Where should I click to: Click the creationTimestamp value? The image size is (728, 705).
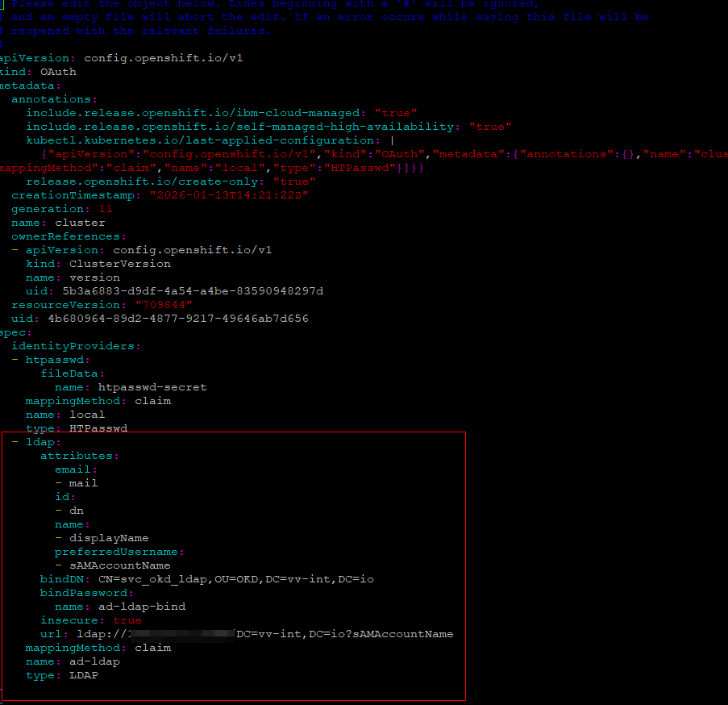228,195
